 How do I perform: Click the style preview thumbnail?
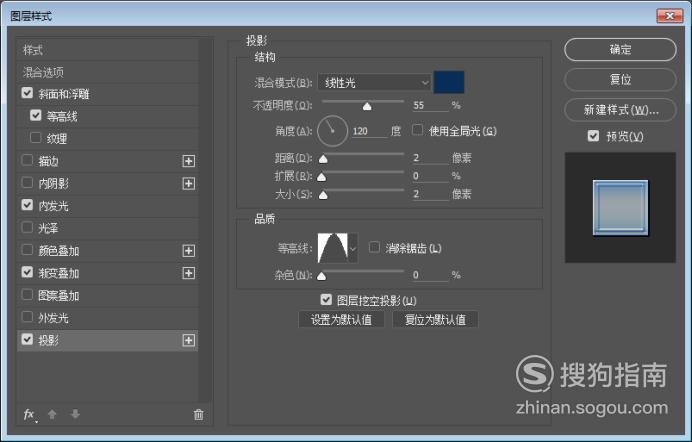(620, 207)
